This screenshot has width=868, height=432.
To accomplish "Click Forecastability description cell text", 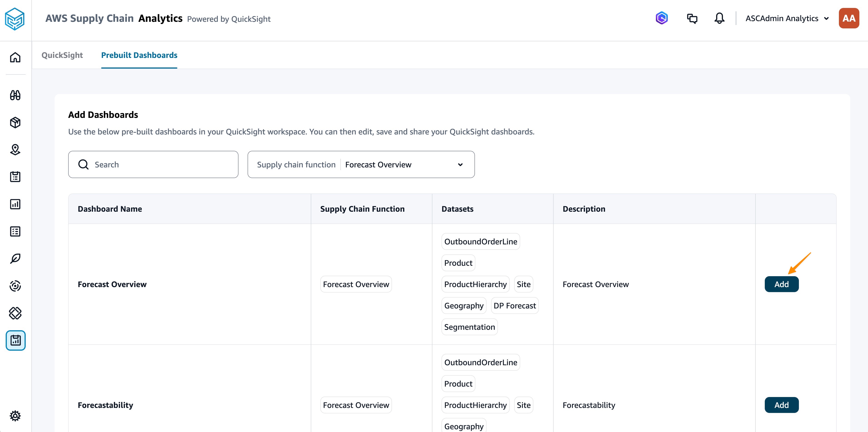I will (x=589, y=405).
